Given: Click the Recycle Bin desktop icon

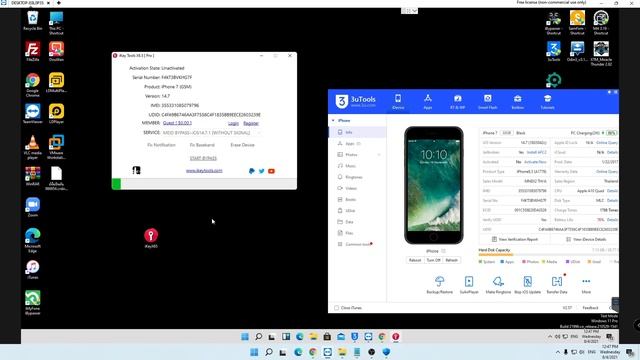Looking at the screenshot, I should click(x=33, y=21).
